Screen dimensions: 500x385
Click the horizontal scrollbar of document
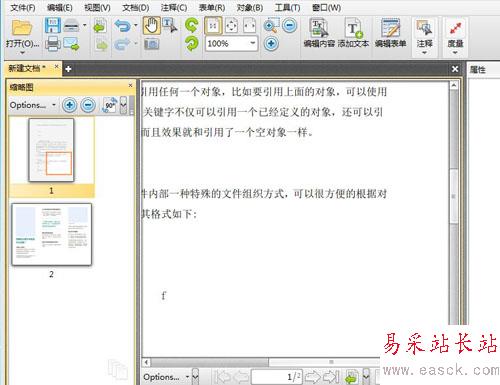[262, 362]
